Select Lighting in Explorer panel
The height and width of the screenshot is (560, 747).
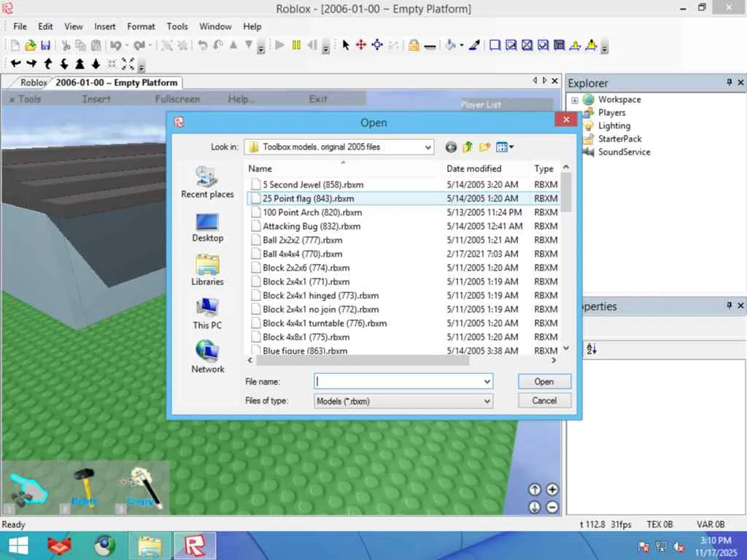pyautogui.click(x=614, y=126)
